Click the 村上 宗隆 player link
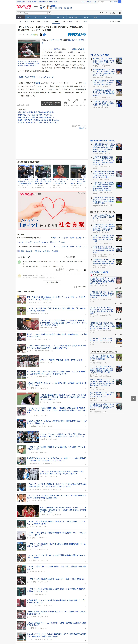The height and width of the screenshot is (644, 138). [21, 251]
